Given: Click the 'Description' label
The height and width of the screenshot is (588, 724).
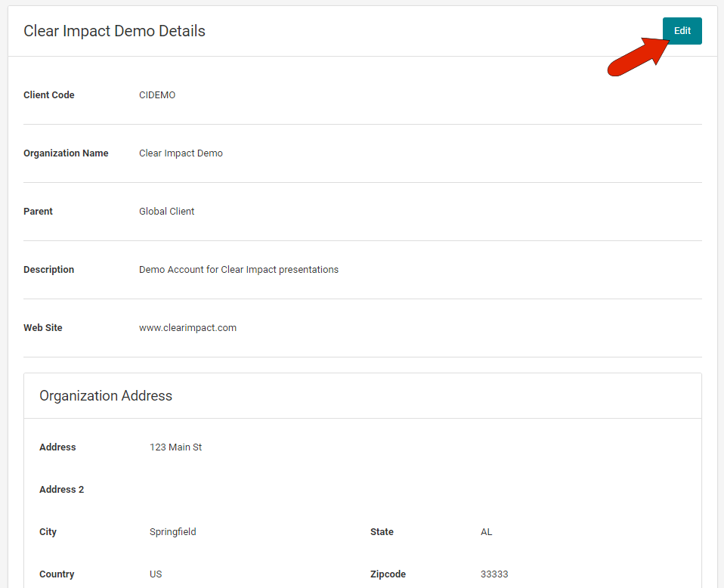Looking at the screenshot, I should [x=48, y=270].
